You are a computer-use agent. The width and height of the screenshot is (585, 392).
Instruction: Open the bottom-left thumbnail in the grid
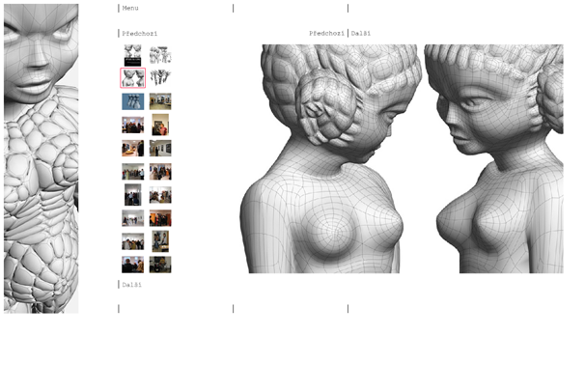point(132,265)
